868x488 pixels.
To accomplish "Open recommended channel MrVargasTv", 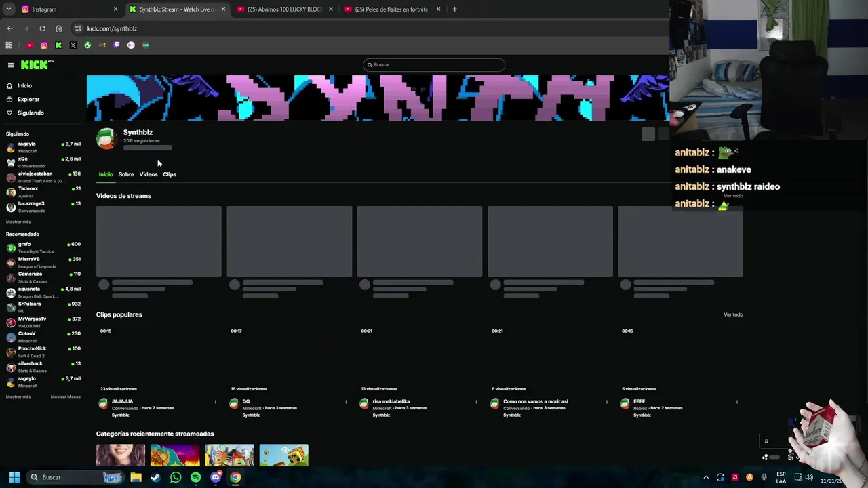I will pos(43,322).
